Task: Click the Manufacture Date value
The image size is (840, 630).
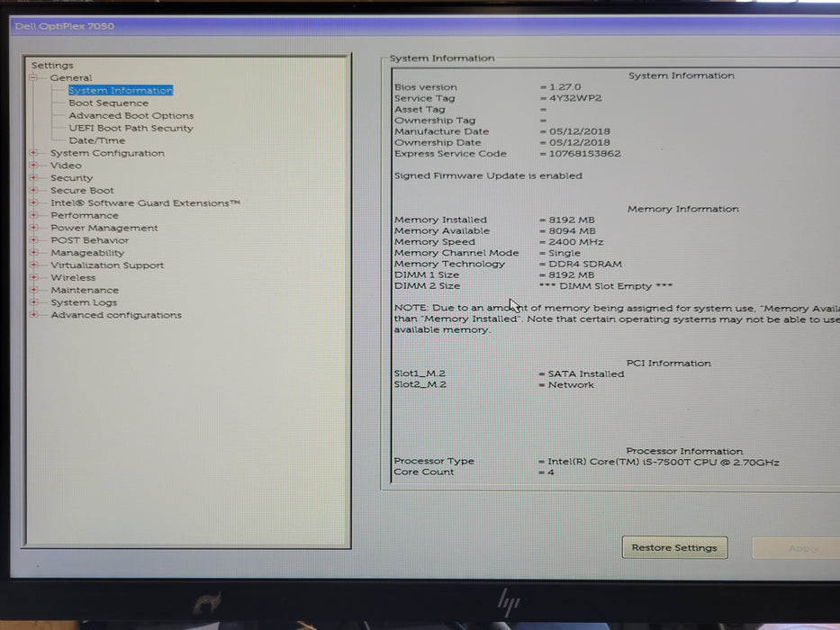Action: (x=580, y=131)
